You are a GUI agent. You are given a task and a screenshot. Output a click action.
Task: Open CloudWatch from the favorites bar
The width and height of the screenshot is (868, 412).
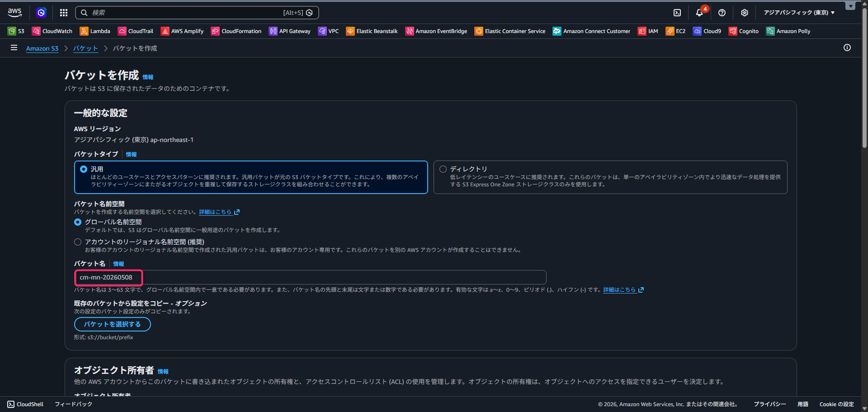[x=52, y=31]
